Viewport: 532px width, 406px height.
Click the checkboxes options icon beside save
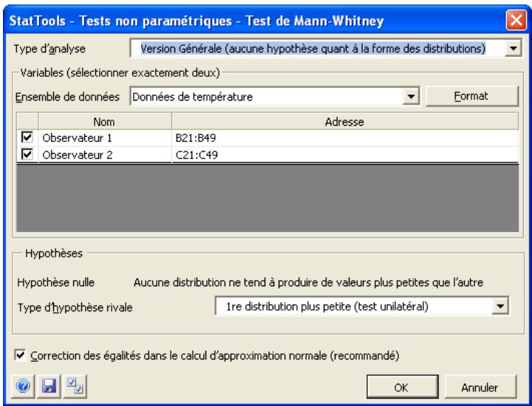click(x=75, y=386)
